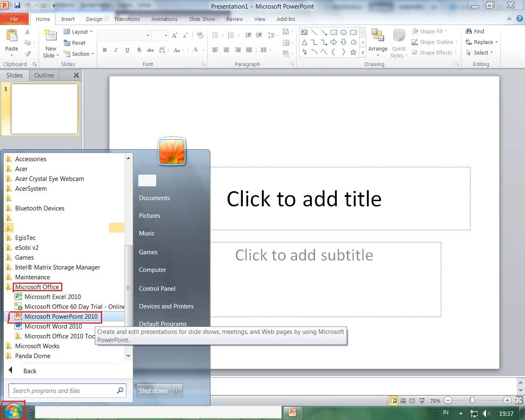Click the Paste clipboard icon
The width and height of the screenshot is (525, 420).
[11, 36]
